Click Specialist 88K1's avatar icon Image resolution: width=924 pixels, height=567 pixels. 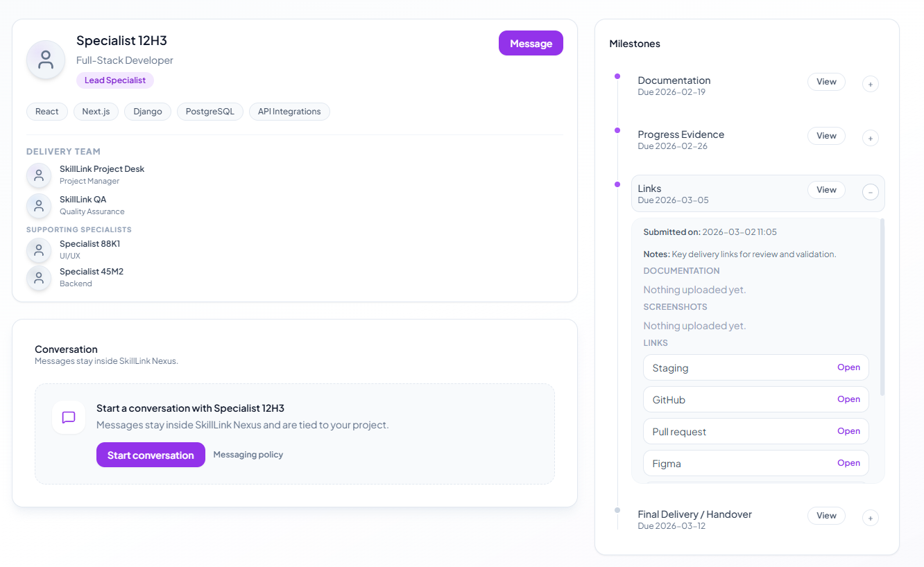point(38,250)
